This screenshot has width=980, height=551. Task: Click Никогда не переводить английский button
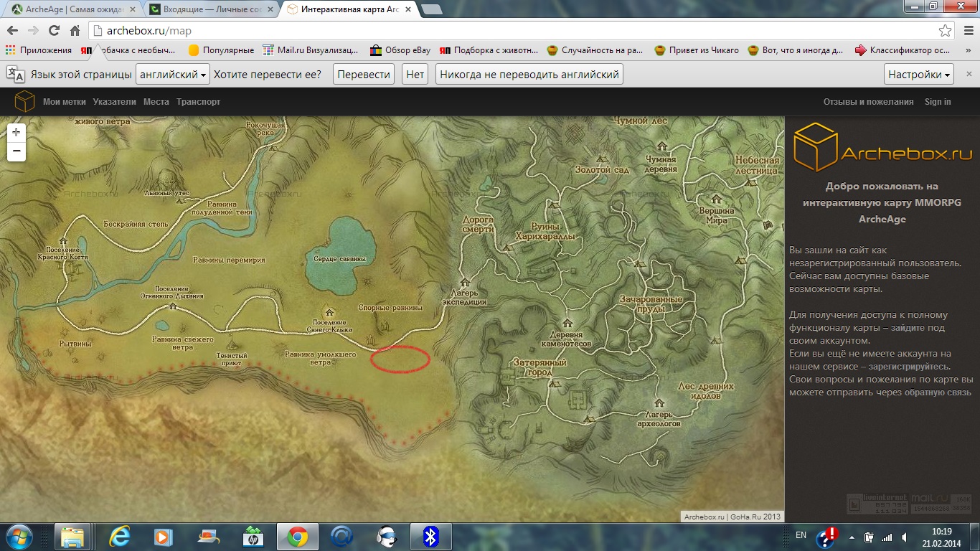(529, 75)
